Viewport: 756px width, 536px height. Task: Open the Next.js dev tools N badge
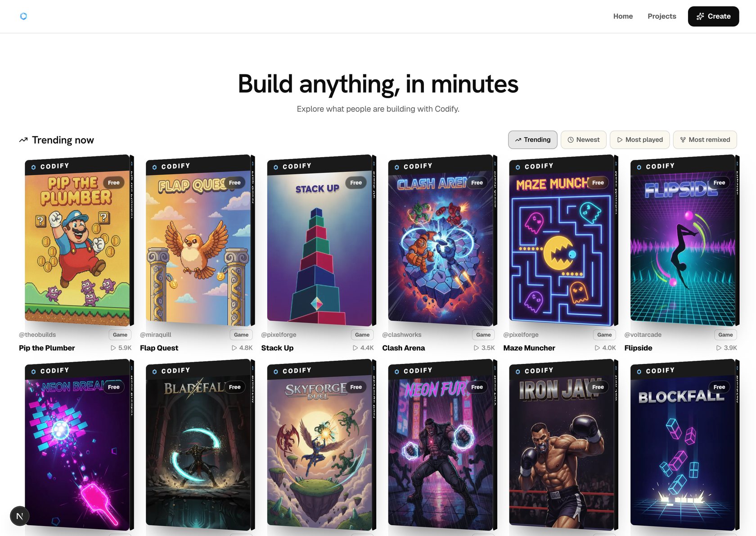pyautogui.click(x=20, y=516)
